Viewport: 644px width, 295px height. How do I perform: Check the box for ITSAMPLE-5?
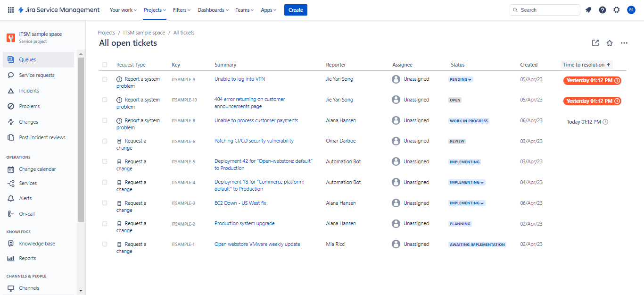click(x=105, y=161)
